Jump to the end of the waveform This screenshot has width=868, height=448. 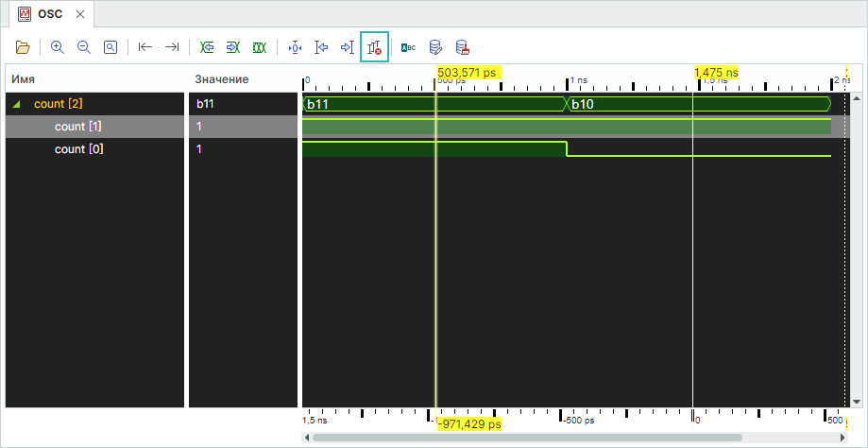point(171,47)
